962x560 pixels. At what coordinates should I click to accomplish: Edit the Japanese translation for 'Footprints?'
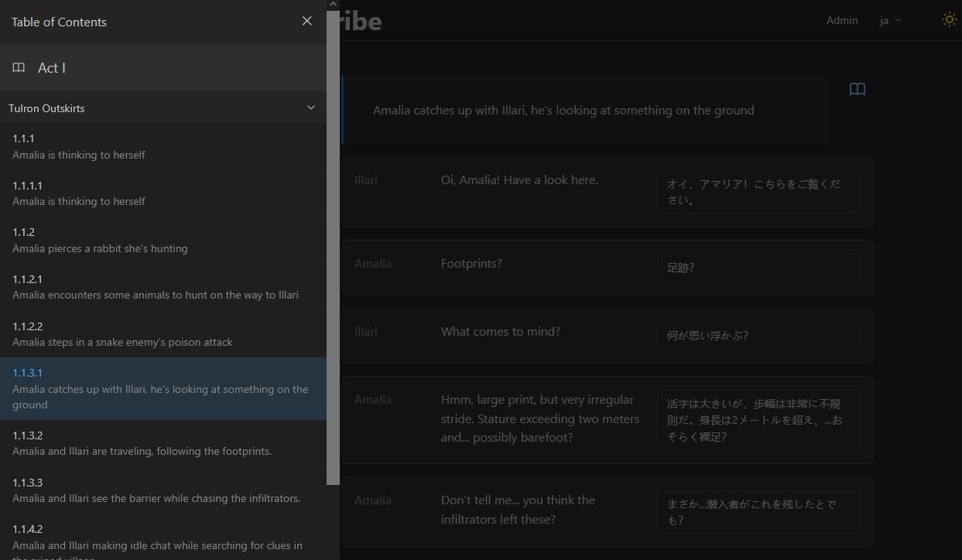point(758,268)
